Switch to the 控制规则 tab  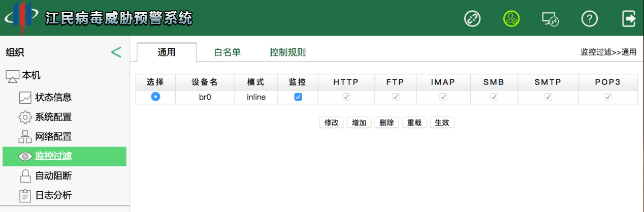click(x=287, y=52)
